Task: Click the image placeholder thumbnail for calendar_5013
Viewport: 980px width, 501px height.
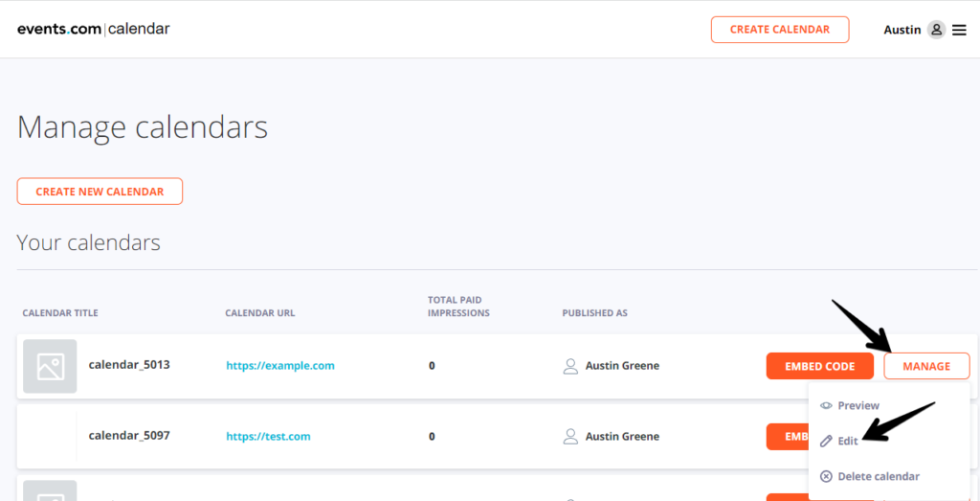Action: click(50, 367)
